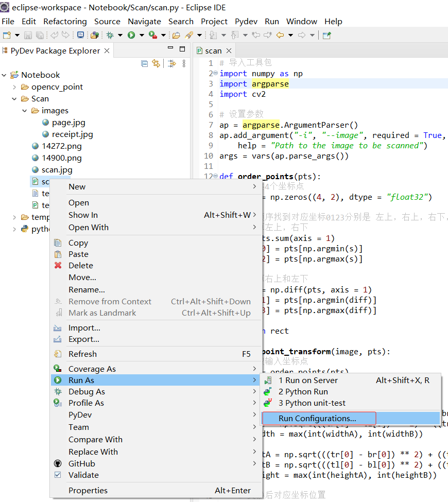The width and height of the screenshot is (448, 502).
Task: Open the Package Explorer view menu dots
Action: (x=184, y=64)
